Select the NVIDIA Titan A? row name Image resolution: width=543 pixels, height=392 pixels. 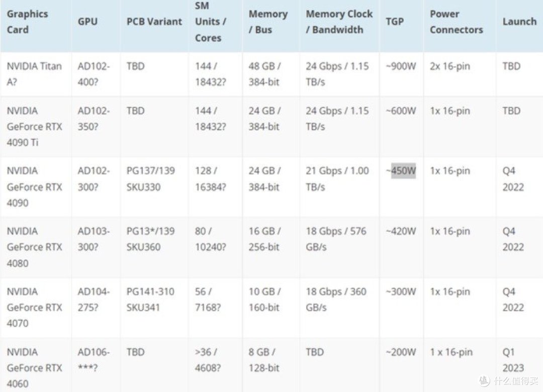point(34,74)
